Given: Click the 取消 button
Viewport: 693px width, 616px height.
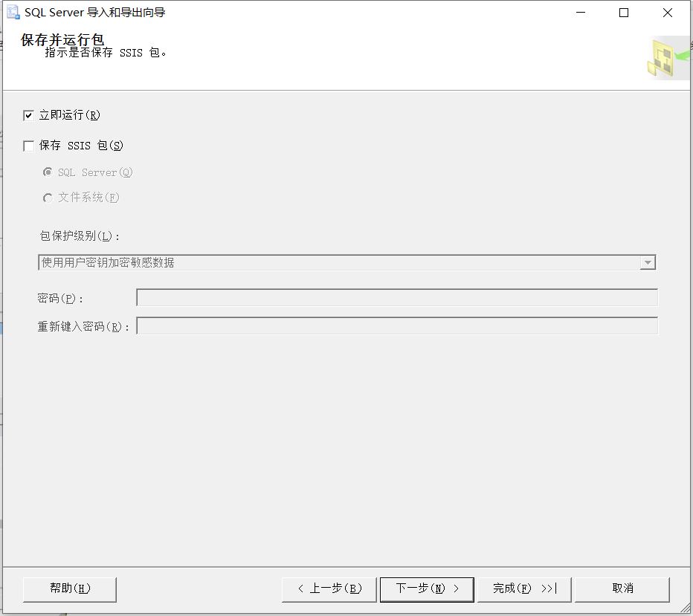Looking at the screenshot, I should 622,589.
